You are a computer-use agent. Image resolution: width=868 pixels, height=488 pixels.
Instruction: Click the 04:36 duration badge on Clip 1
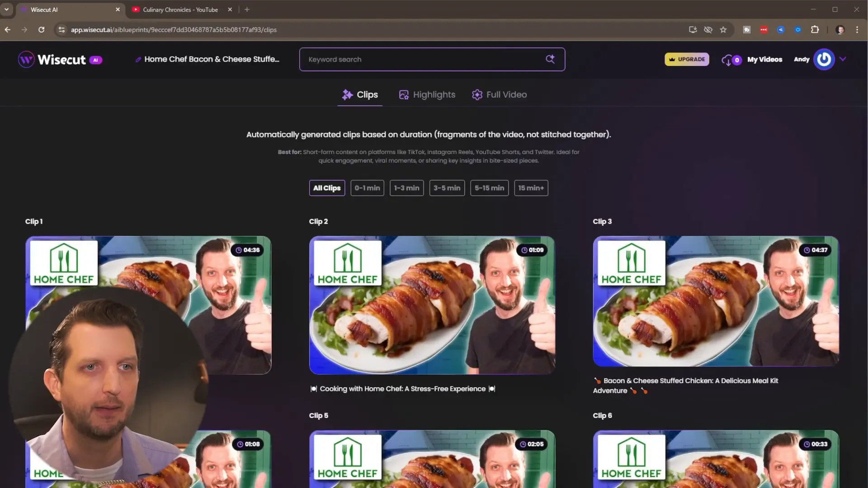247,250
